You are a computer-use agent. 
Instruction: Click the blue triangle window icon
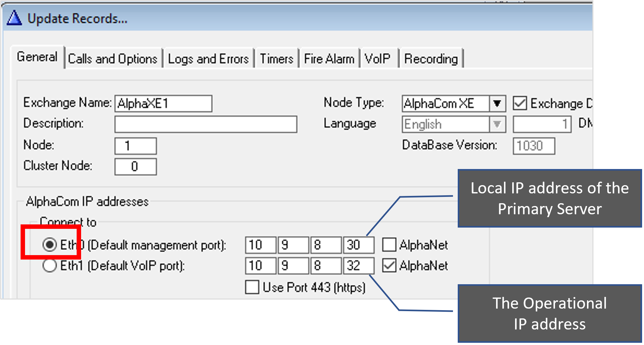[x=14, y=18]
